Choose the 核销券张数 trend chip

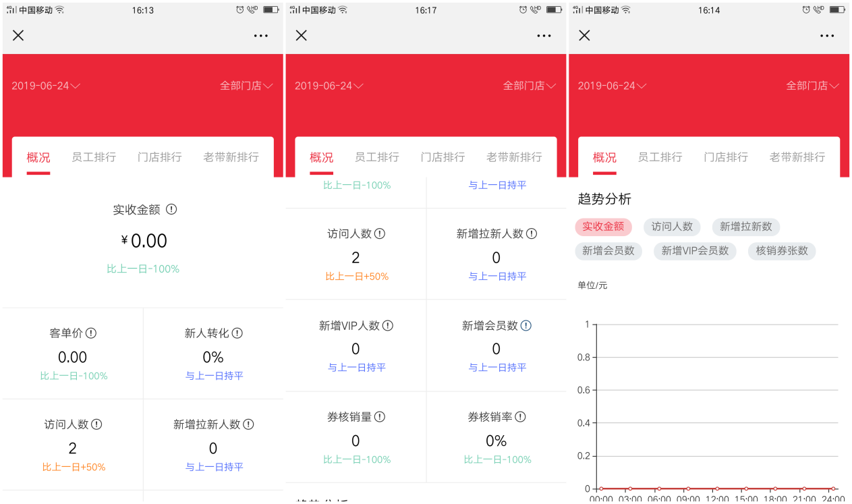click(782, 251)
